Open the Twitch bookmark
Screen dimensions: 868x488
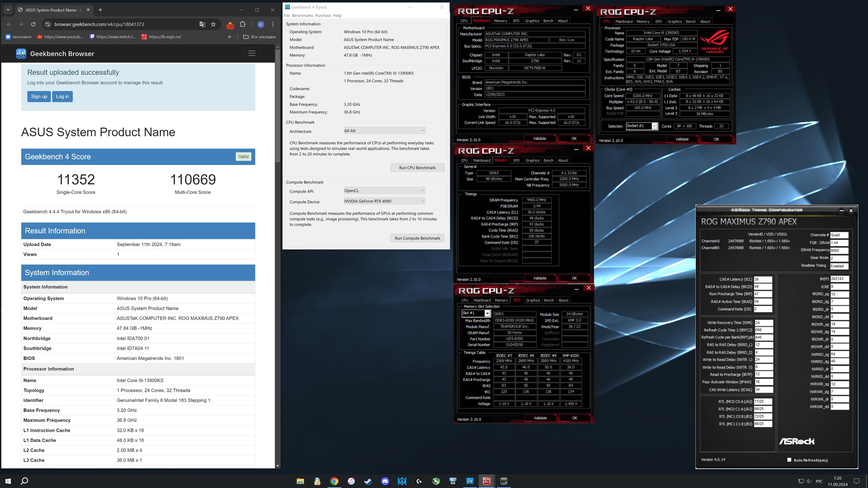(x=113, y=37)
